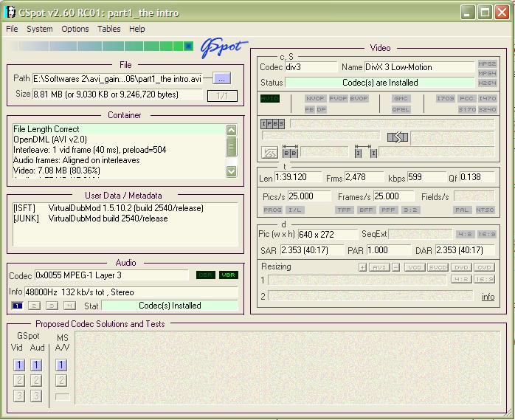Click the MPG2 indicator
This screenshot has height=420, width=515.
tap(487, 63)
